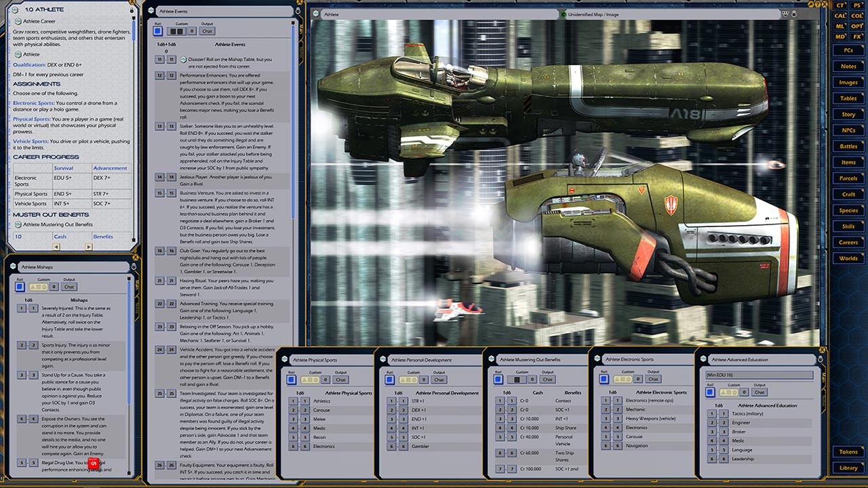Click the mask icon on the map titlebar

pos(785,14)
